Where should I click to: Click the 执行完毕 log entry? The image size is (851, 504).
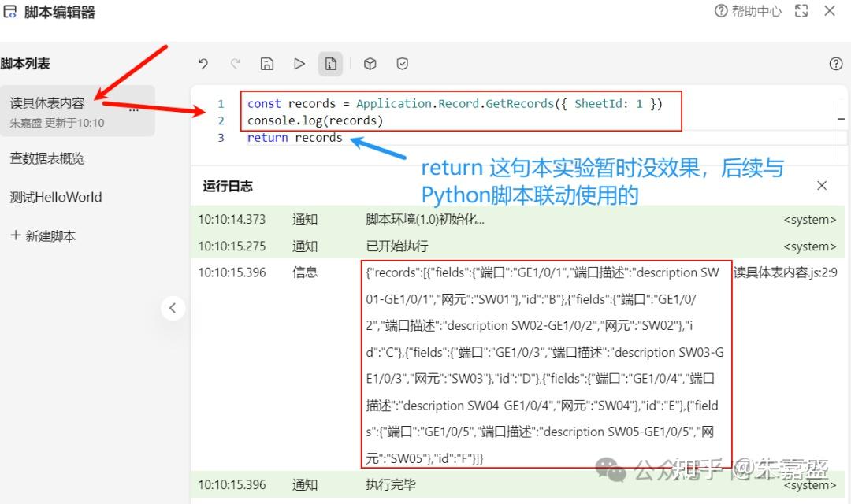(517, 484)
